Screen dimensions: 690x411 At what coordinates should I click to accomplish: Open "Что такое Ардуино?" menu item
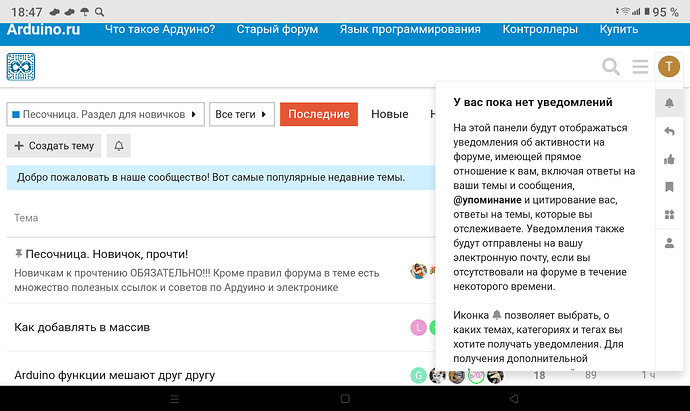(160, 29)
